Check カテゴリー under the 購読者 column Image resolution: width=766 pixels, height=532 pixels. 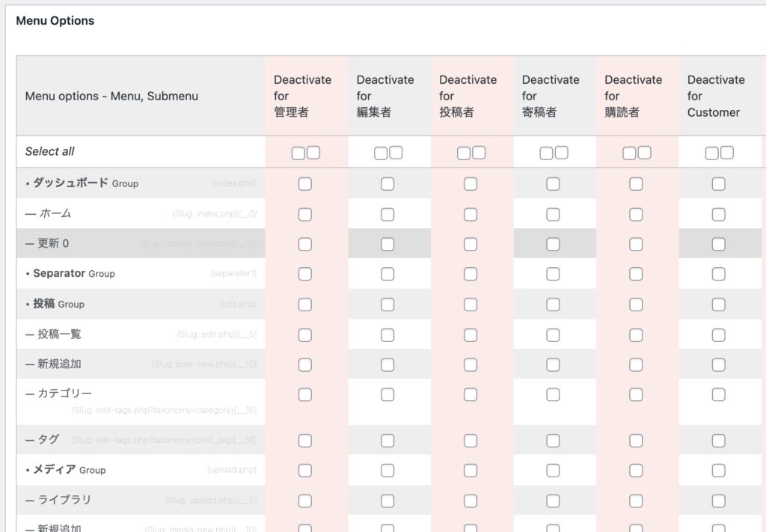[636, 394]
